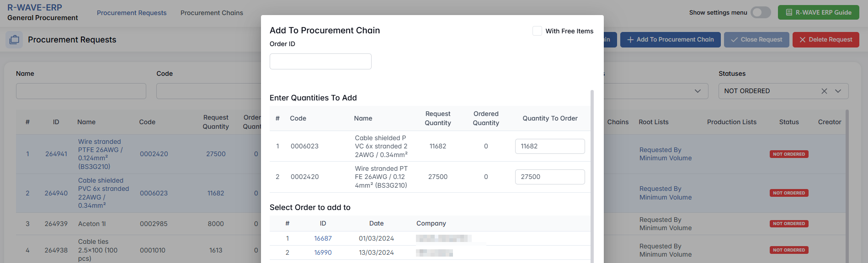Click the R-WAVE ERP Guide button
Viewport: 868px width, 263px height.
point(818,12)
